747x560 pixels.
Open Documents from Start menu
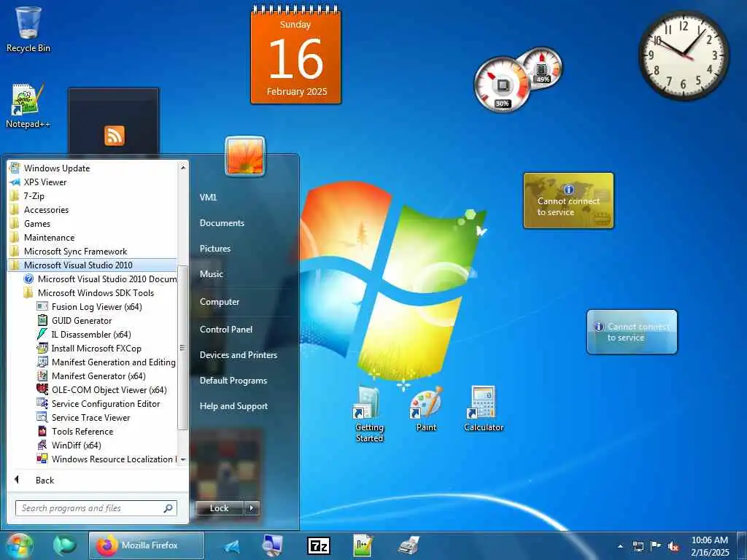click(x=222, y=223)
